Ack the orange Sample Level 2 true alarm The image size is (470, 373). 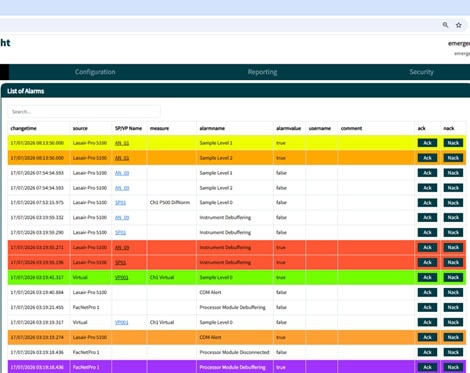(427, 158)
